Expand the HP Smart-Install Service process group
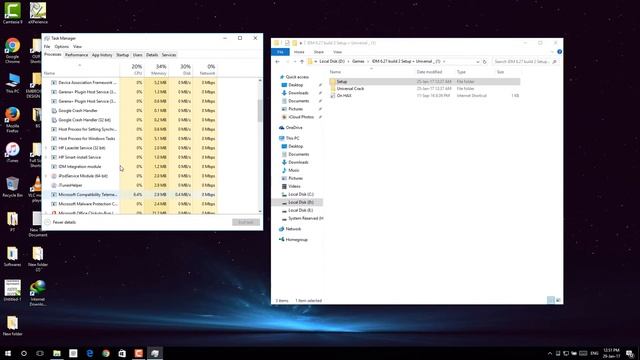Image resolution: width=640 pixels, height=360 pixels. pyautogui.click(x=46, y=157)
